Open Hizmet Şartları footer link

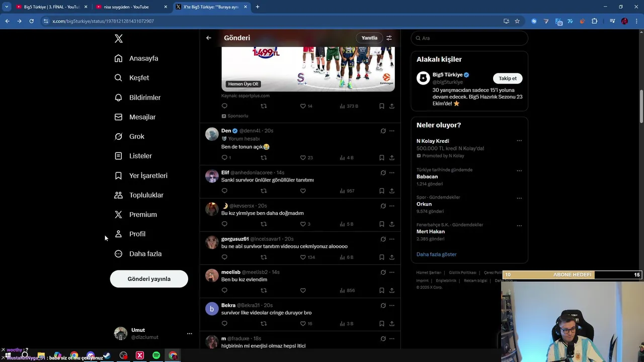click(x=429, y=273)
